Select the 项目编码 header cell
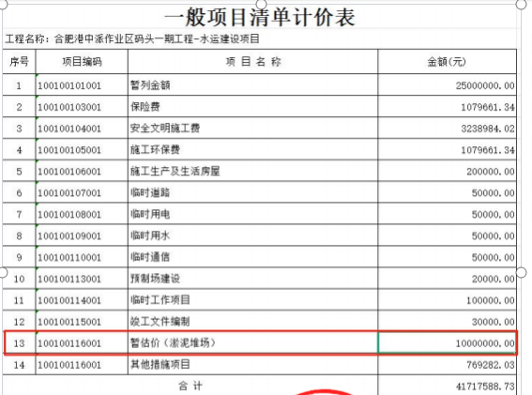532x395 pixels. (82, 61)
